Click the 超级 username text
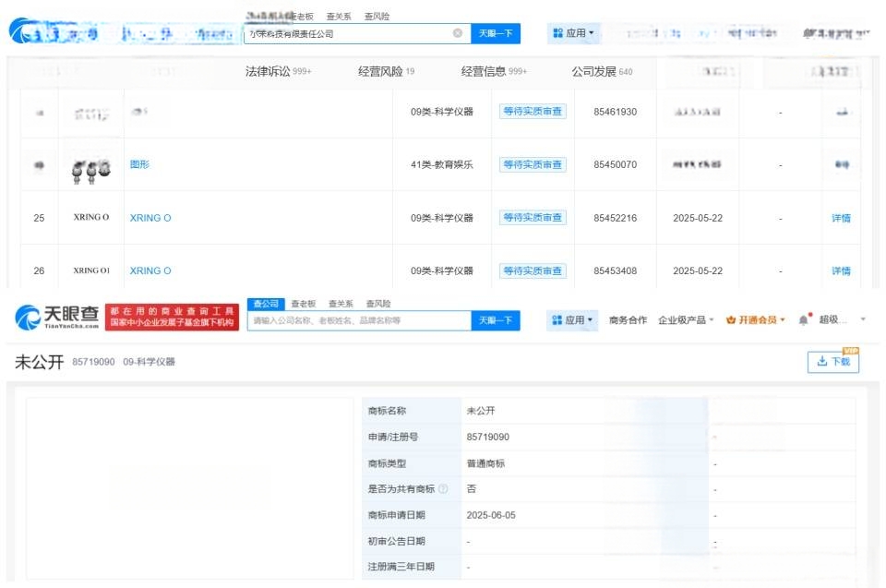 pos(832,319)
